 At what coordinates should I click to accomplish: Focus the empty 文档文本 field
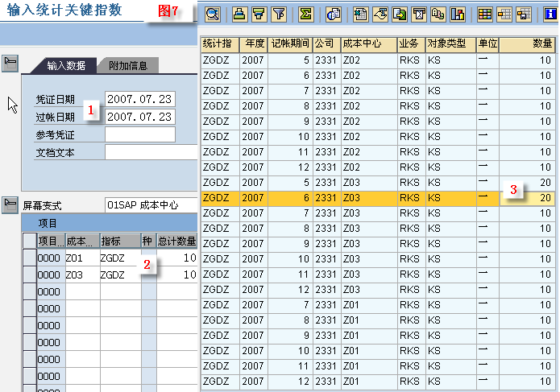[x=151, y=153]
